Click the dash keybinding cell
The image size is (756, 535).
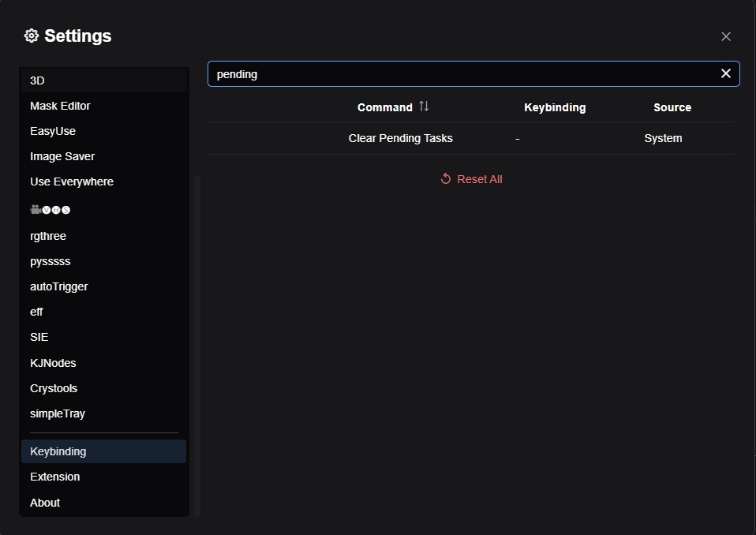point(518,139)
